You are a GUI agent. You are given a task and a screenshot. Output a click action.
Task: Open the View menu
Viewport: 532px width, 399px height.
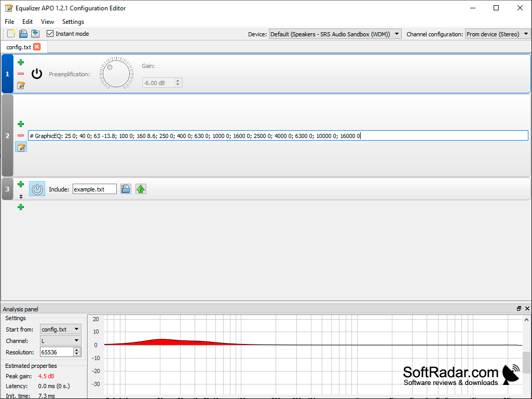(48, 22)
